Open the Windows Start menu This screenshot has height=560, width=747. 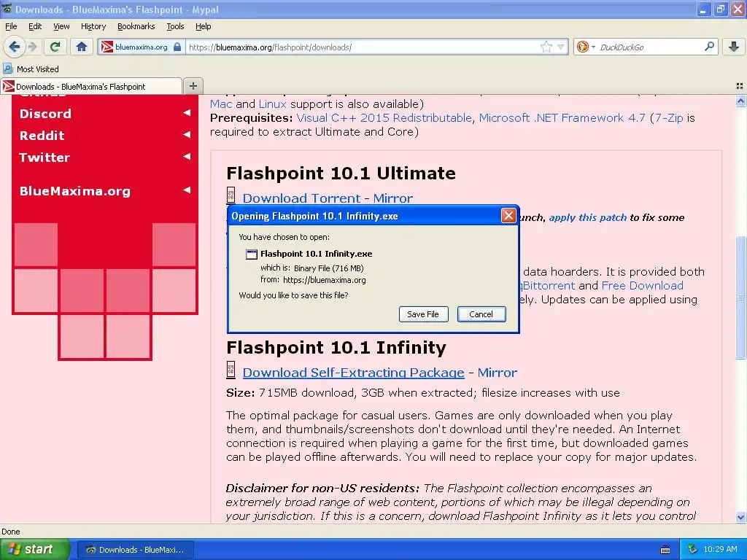[x=34, y=549]
